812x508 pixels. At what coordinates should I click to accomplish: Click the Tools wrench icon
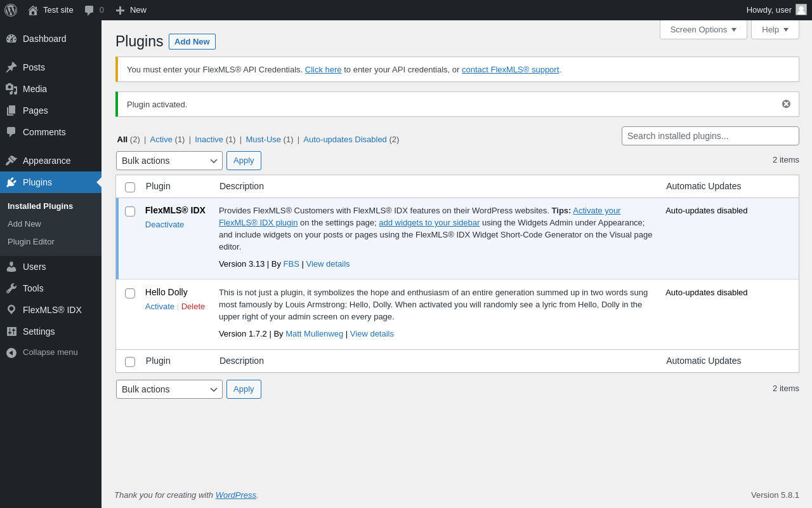[11, 288]
